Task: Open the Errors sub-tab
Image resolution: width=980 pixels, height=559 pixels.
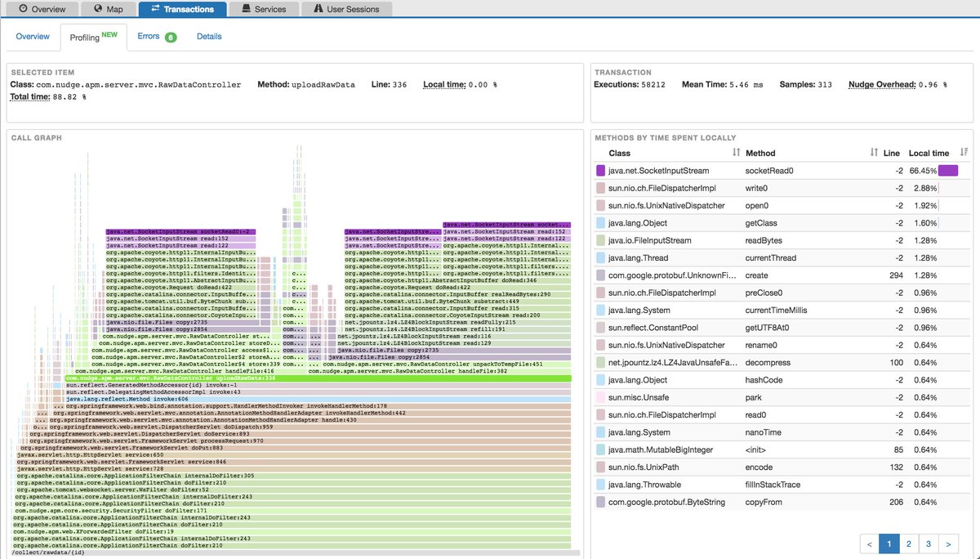Action: (157, 37)
